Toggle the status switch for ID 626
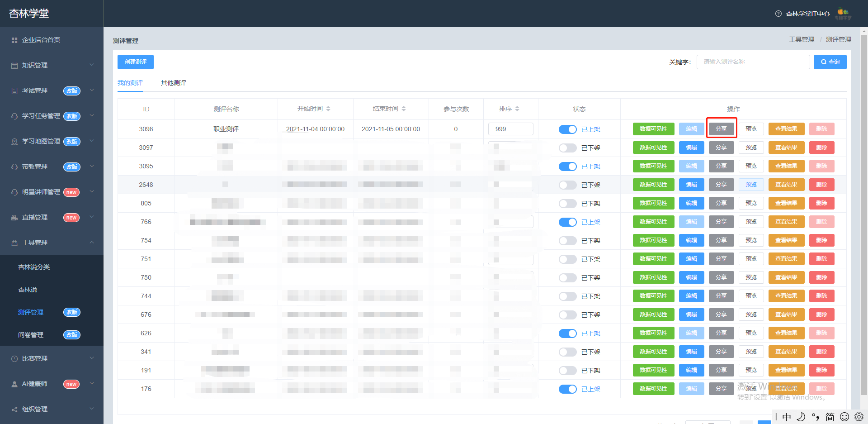Viewport: 868px width, 424px height. 567,333
